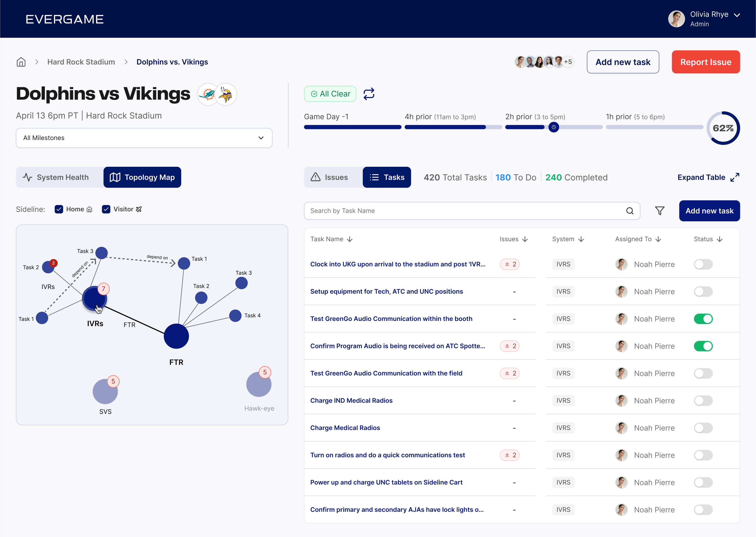
Task: Click the home breadcrumb icon
Action: [x=21, y=62]
